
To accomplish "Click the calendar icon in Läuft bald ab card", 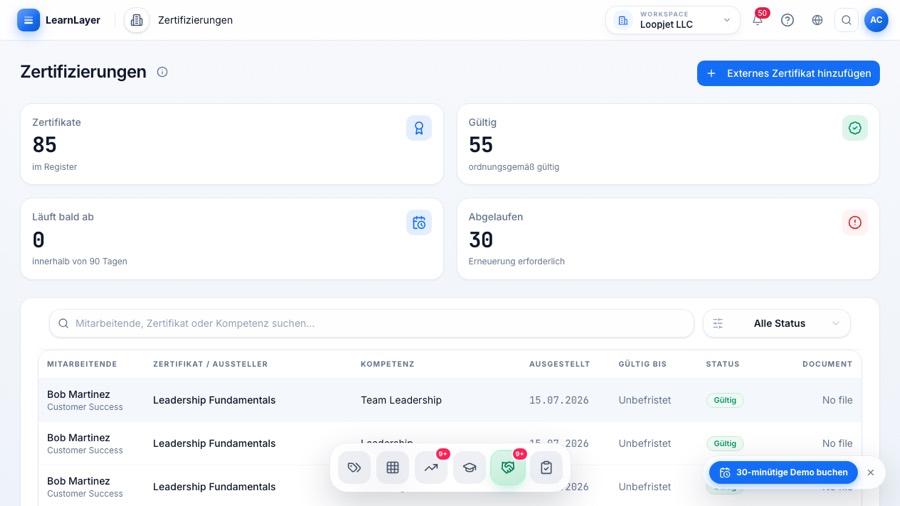I will pyautogui.click(x=419, y=223).
